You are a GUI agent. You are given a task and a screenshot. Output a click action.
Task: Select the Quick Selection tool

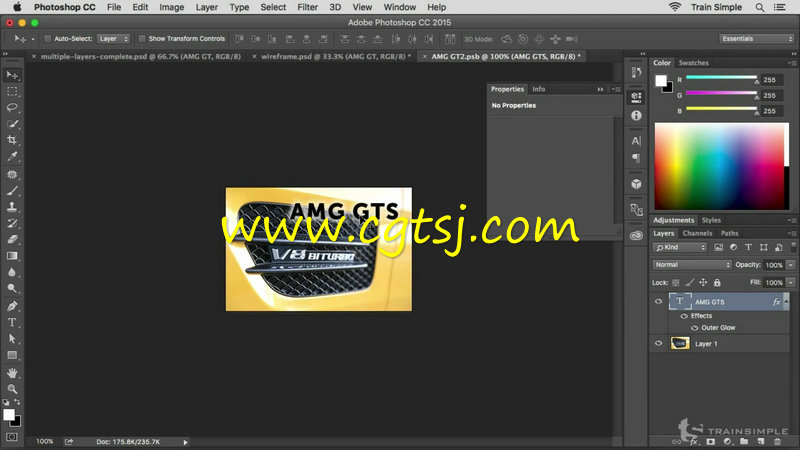click(x=12, y=124)
